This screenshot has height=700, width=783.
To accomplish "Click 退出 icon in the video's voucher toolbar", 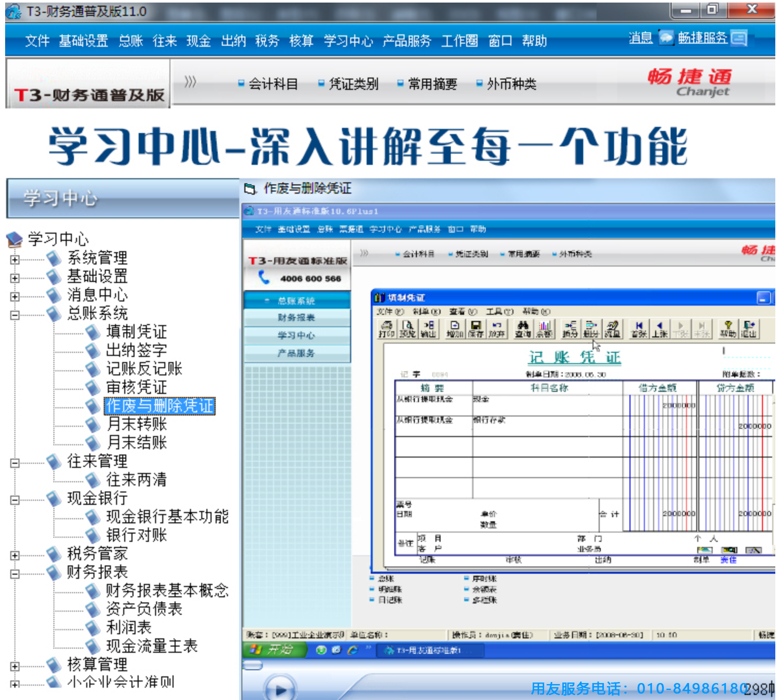I will point(749,329).
